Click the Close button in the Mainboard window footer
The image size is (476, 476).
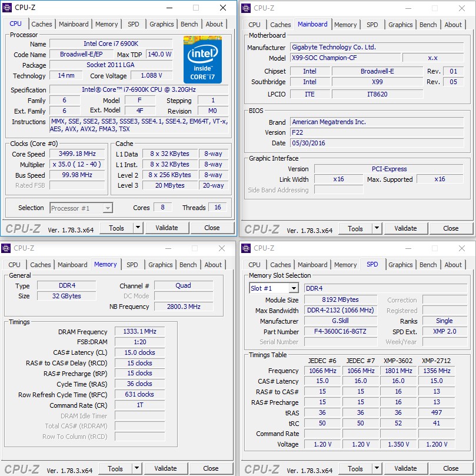click(x=451, y=228)
